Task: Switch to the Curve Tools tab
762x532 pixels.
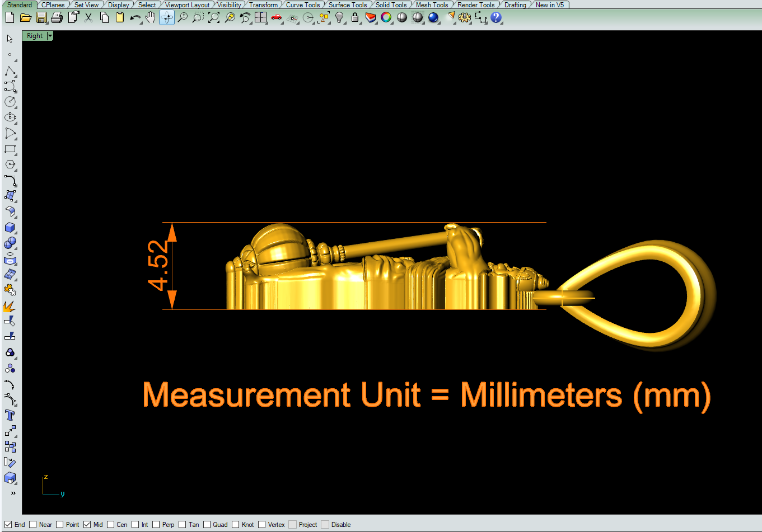Action: [303, 4]
